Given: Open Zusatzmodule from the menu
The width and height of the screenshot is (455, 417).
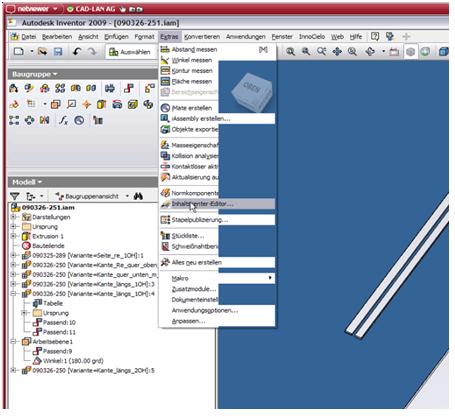Looking at the screenshot, I should click(189, 289).
